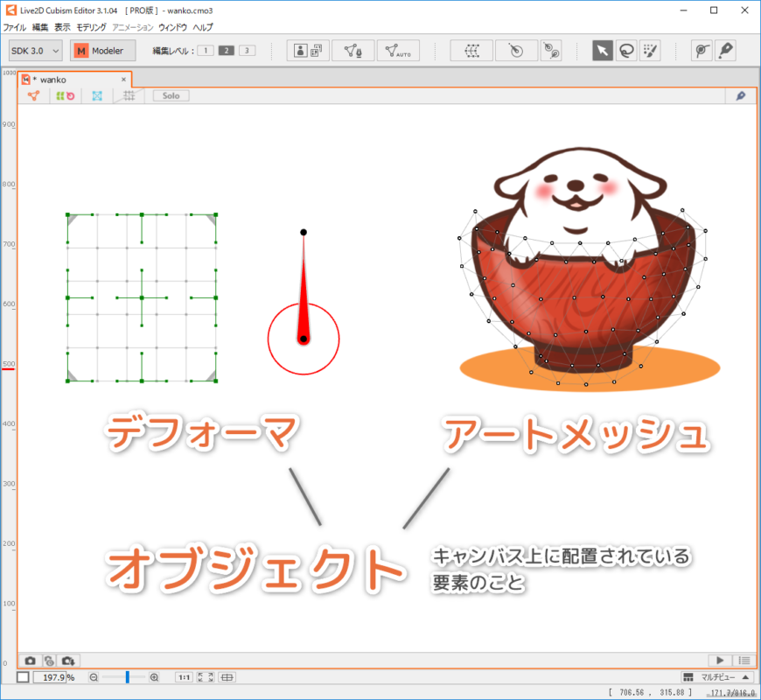
Task: Toggle grid display in view toolbar
Action: [x=129, y=95]
